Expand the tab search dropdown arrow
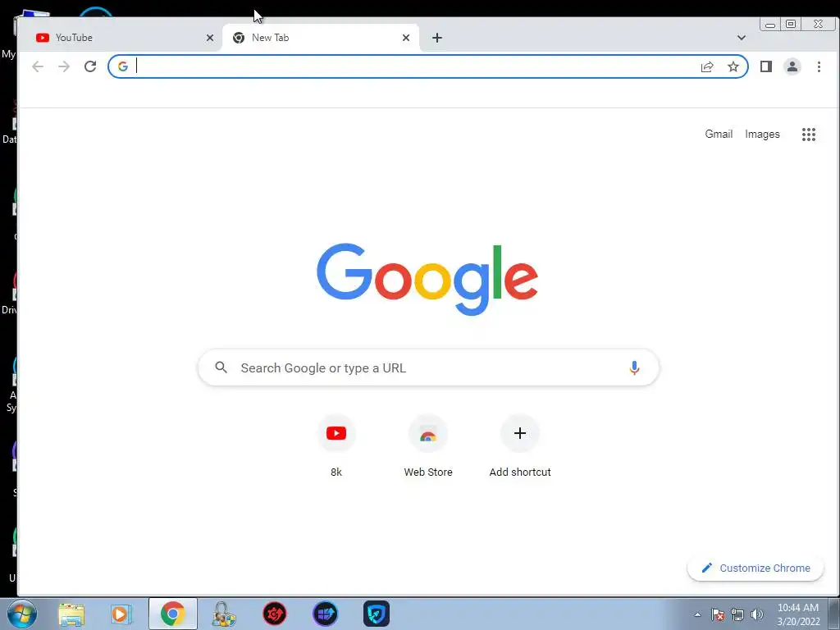Viewport: 840px width, 630px height. 742,38
